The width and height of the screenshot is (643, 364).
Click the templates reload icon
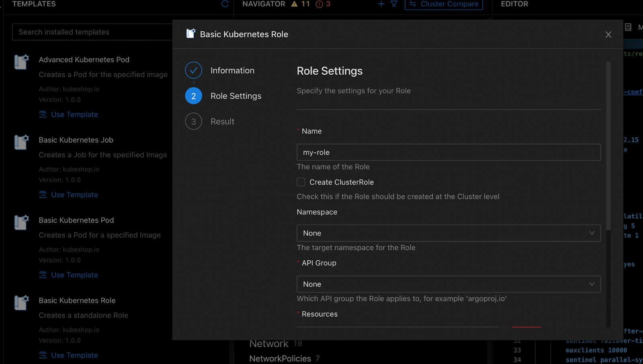(225, 4)
